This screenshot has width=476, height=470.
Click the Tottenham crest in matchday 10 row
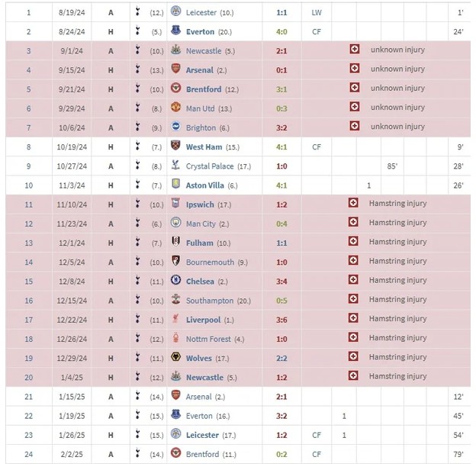click(x=137, y=185)
